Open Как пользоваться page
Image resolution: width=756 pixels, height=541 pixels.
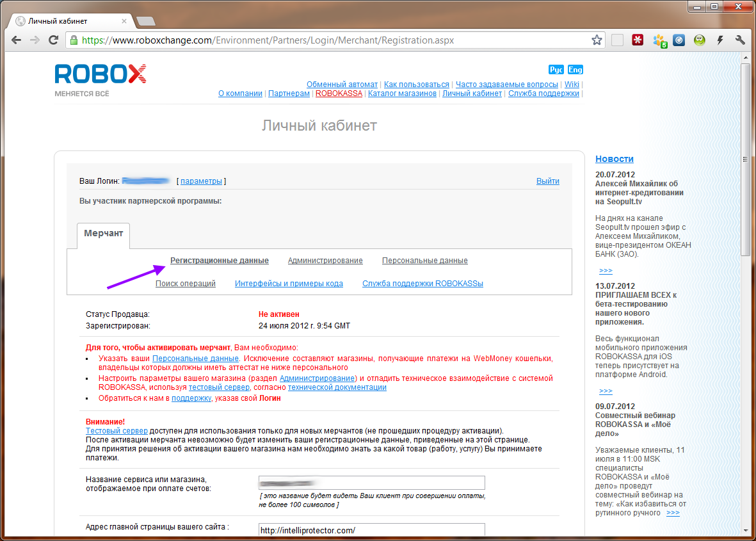(417, 85)
